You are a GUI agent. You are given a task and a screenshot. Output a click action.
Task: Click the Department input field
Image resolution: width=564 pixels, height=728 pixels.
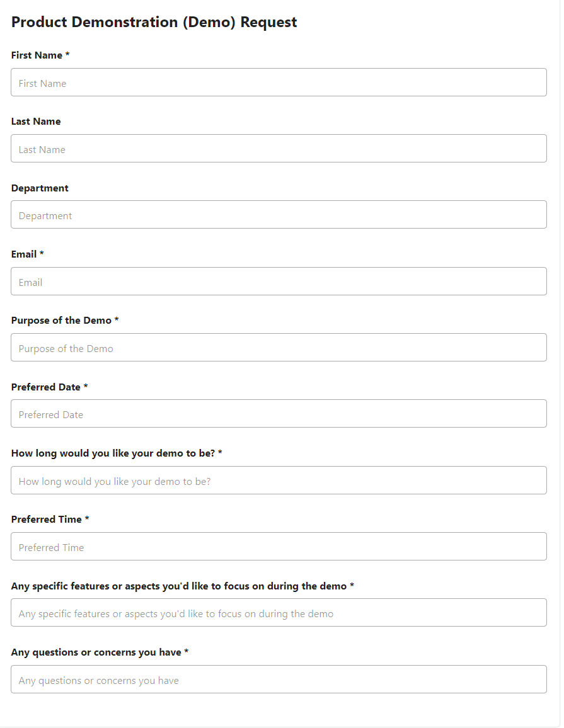pyautogui.click(x=279, y=214)
